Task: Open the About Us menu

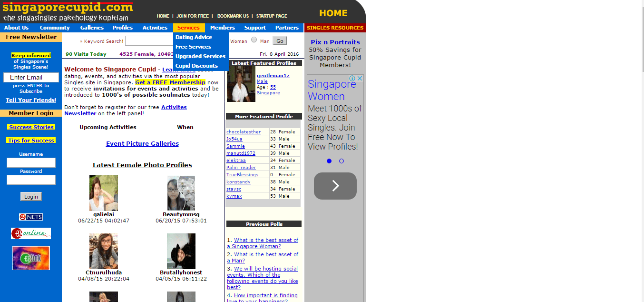Action: pyautogui.click(x=16, y=28)
